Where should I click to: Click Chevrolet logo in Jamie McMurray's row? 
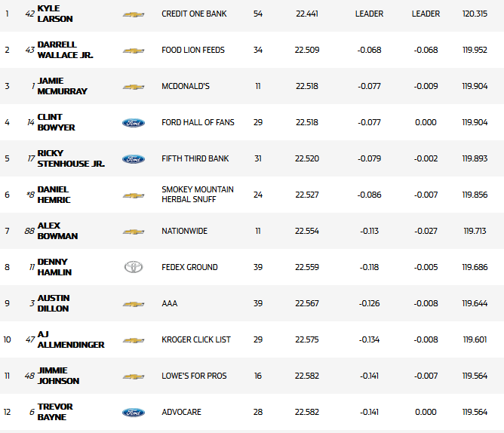click(133, 87)
